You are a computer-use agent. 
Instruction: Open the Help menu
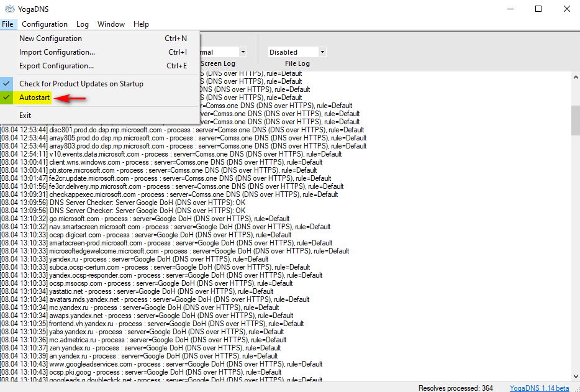[x=141, y=24]
